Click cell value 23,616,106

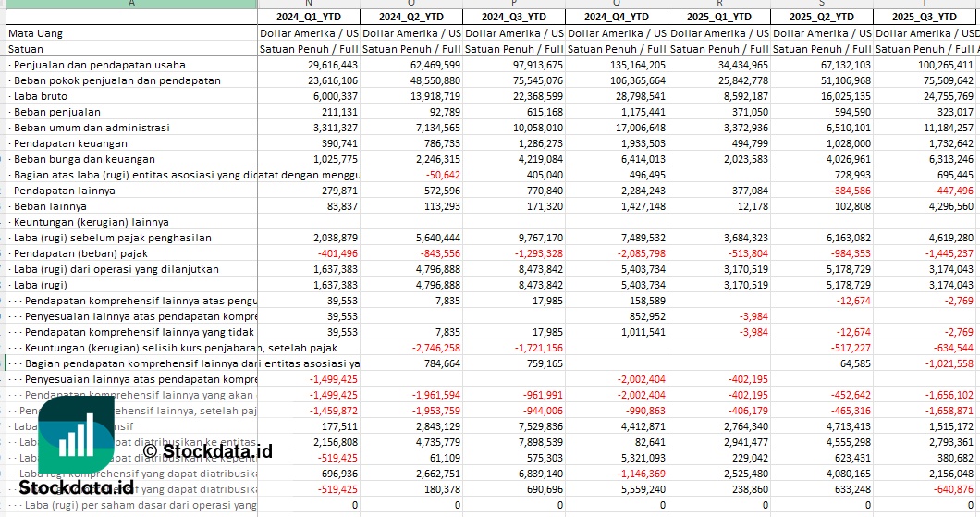click(333, 80)
